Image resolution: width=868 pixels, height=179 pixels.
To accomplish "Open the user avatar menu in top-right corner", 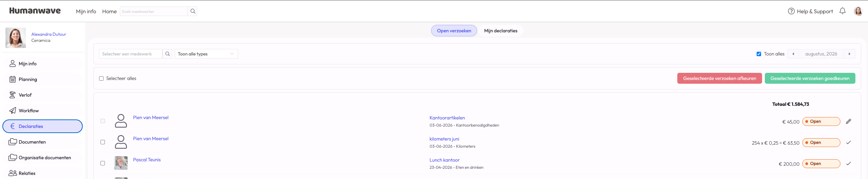I will 858,11.
